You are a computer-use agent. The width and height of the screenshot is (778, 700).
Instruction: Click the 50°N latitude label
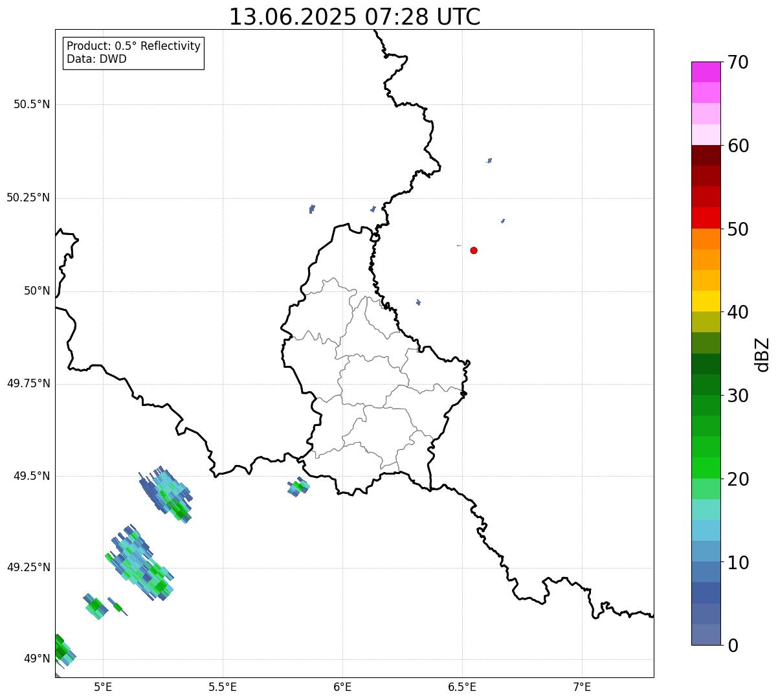tap(37, 291)
